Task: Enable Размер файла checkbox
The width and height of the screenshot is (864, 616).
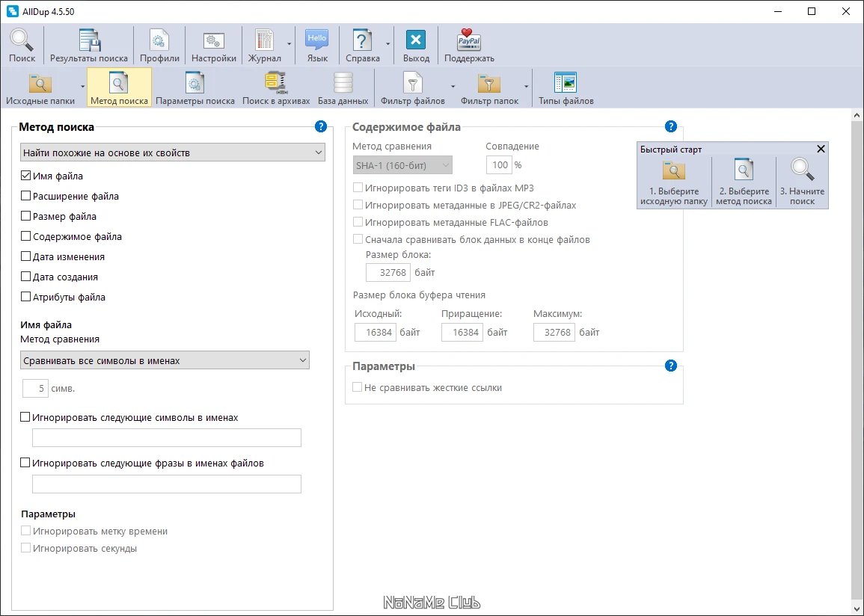Action: pos(25,216)
